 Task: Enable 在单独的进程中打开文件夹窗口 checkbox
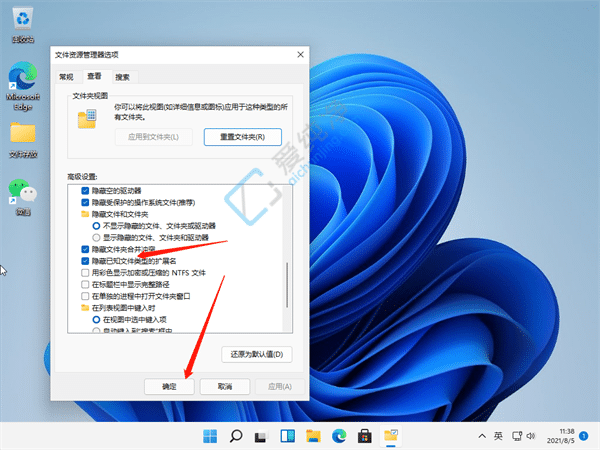(85, 296)
